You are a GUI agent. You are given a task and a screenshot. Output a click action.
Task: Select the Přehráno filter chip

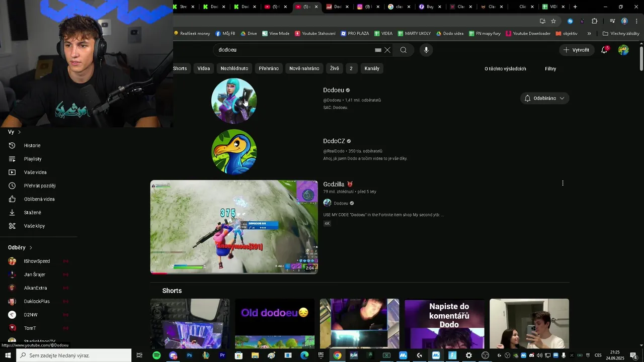(269, 68)
